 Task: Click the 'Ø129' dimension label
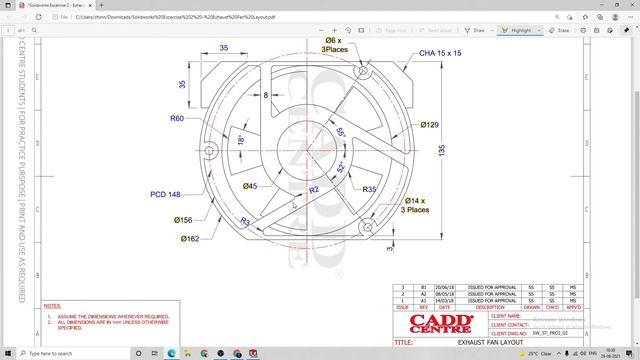[429, 125]
